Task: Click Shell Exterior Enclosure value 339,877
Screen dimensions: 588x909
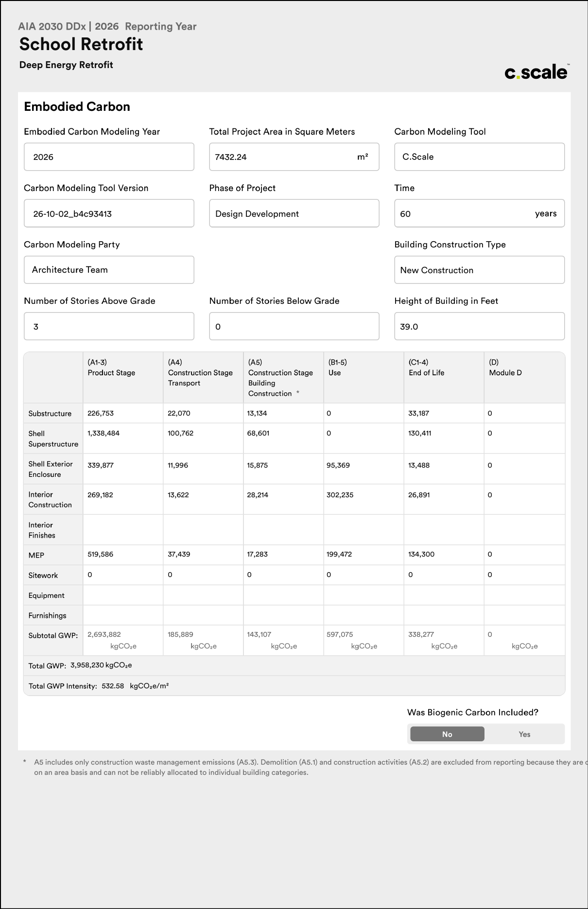Action: click(100, 465)
